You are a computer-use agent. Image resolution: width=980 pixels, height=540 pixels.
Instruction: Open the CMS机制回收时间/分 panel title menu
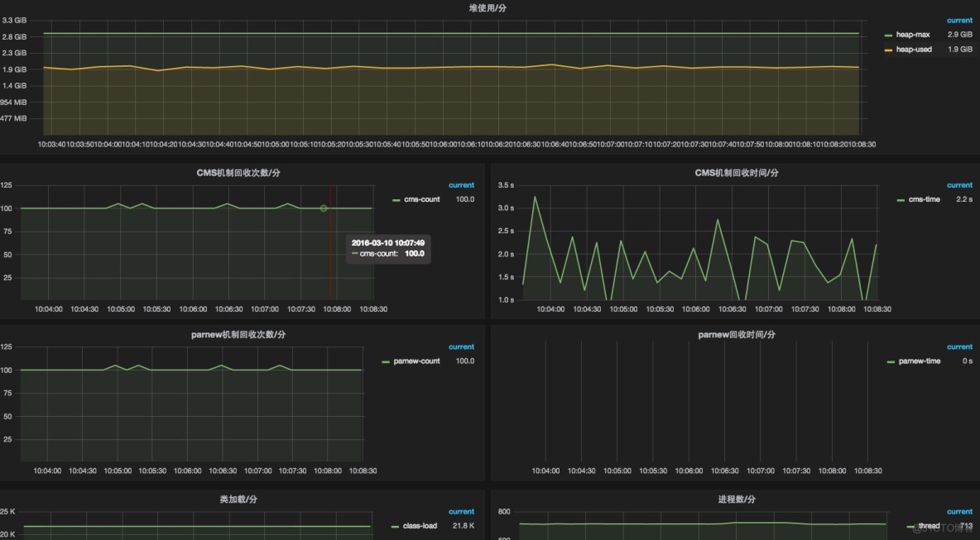coord(736,173)
